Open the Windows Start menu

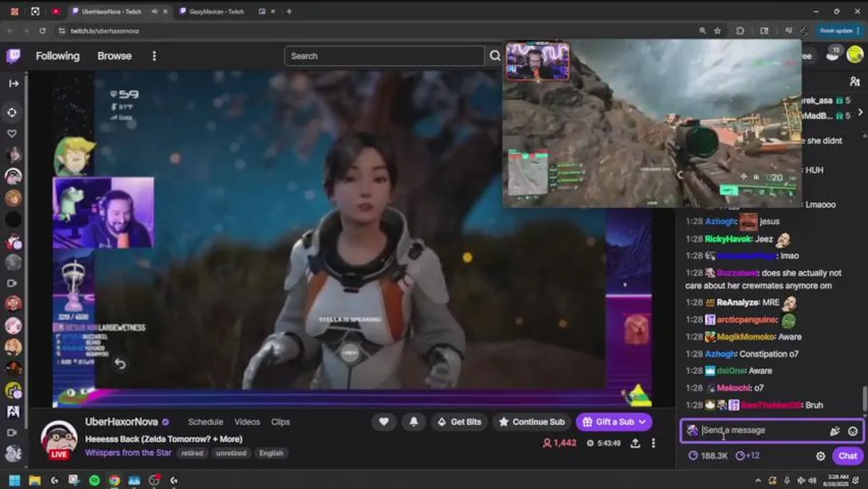point(14,481)
